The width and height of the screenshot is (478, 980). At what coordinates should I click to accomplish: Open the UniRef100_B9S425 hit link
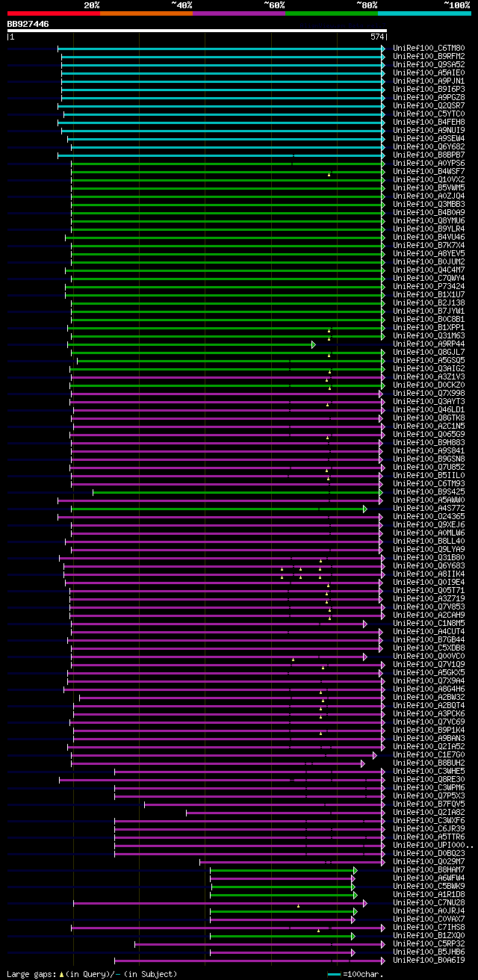click(x=429, y=492)
